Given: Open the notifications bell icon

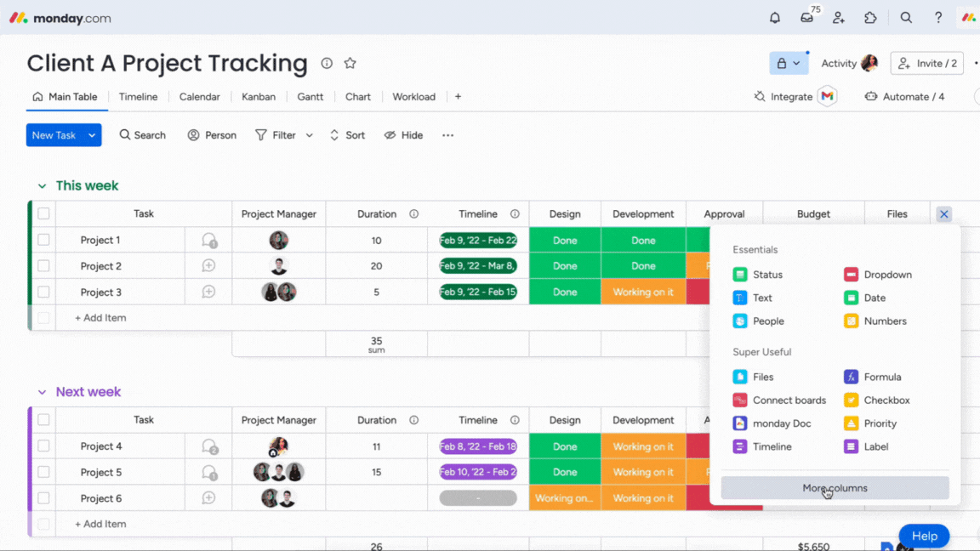Looking at the screenshot, I should (775, 18).
